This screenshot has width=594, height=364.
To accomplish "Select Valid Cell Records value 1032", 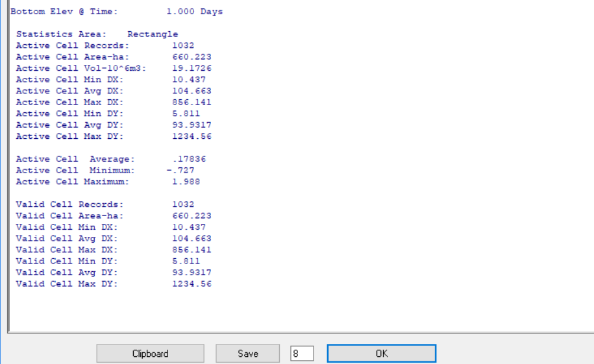I will 183,205.
